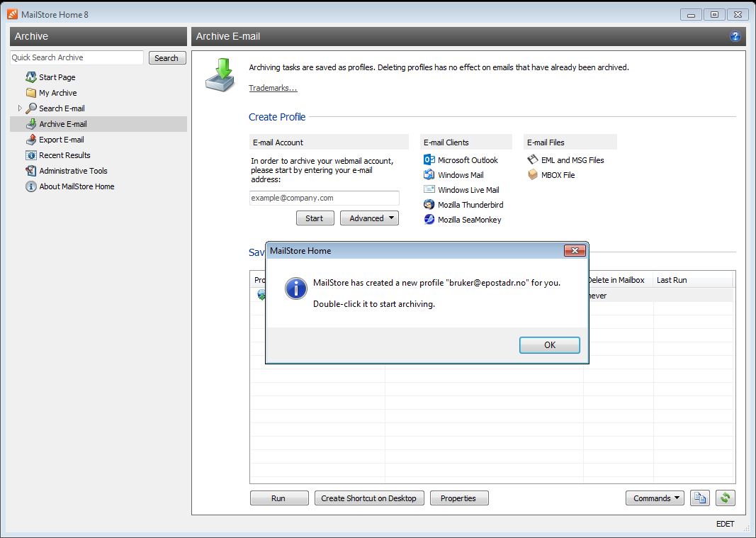Image resolution: width=756 pixels, height=538 pixels.
Task: Open Export E-mail in the sidebar
Action: tap(61, 140)
